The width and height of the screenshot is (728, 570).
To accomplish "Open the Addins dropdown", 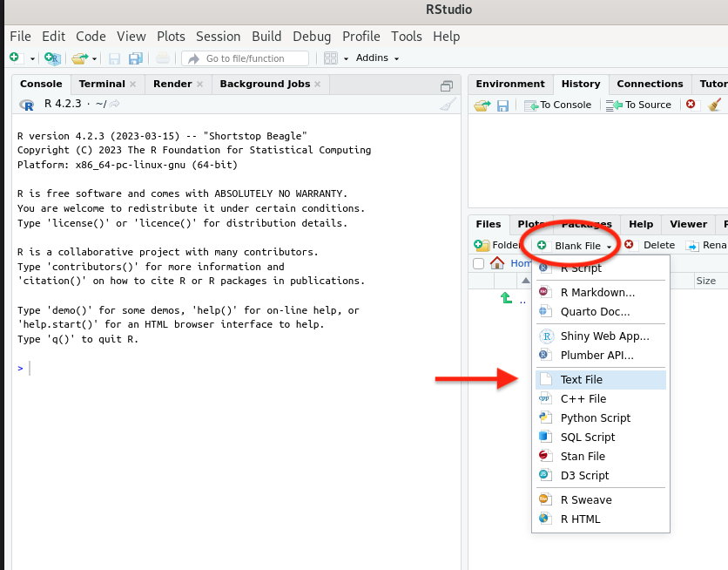I will click(x=377, y=58).
